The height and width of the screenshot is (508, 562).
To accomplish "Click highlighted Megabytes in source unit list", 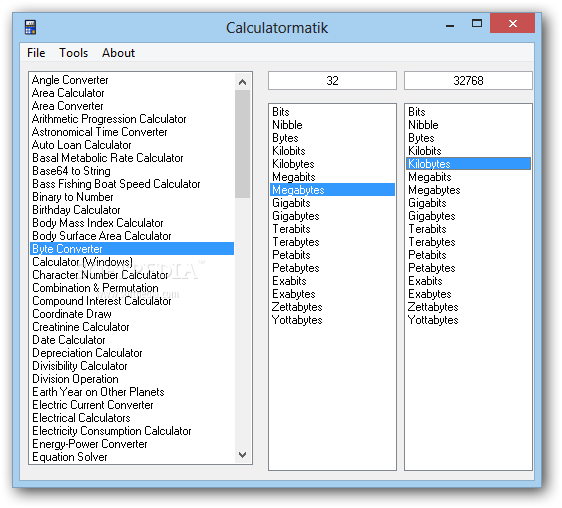I will (332, 190).
